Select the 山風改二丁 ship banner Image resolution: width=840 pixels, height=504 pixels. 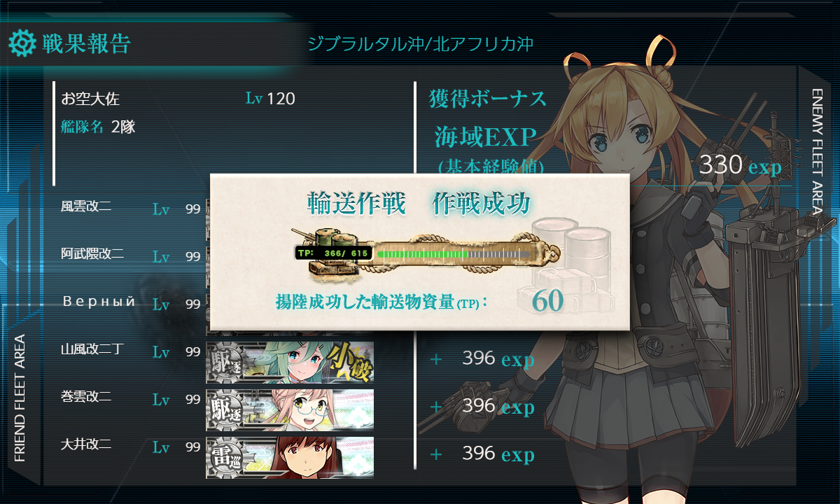pyautogui.click(x=290, y=363)
